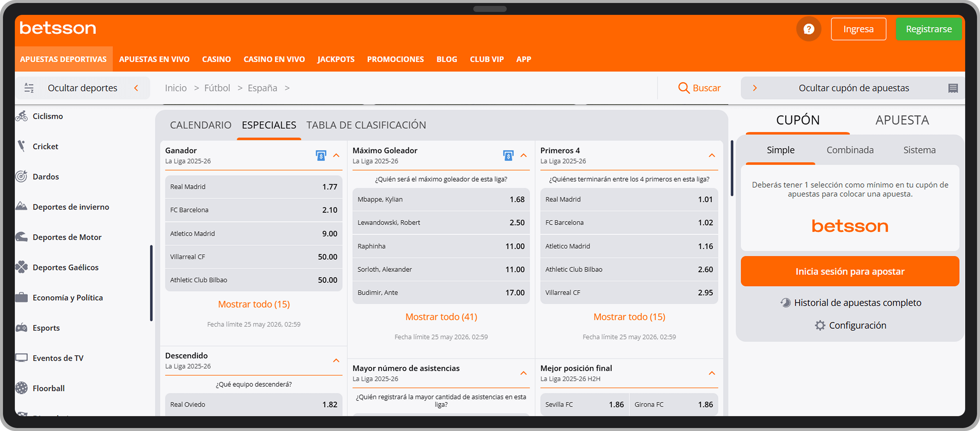Click the sports sidebar scrollbar
The width and height of the screenshot is (980, 431).
pyautogui.click(x=151, y=283)
